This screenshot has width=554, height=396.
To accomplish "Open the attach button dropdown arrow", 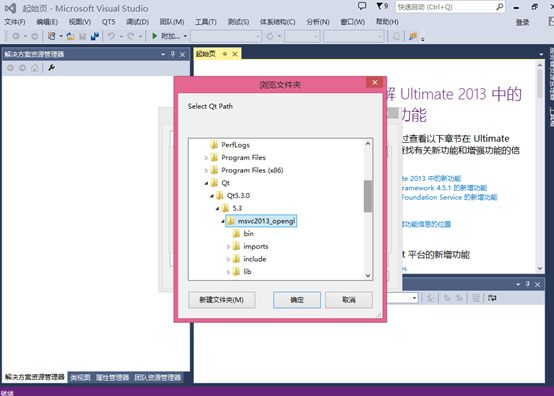I will (x=185, y=36).
